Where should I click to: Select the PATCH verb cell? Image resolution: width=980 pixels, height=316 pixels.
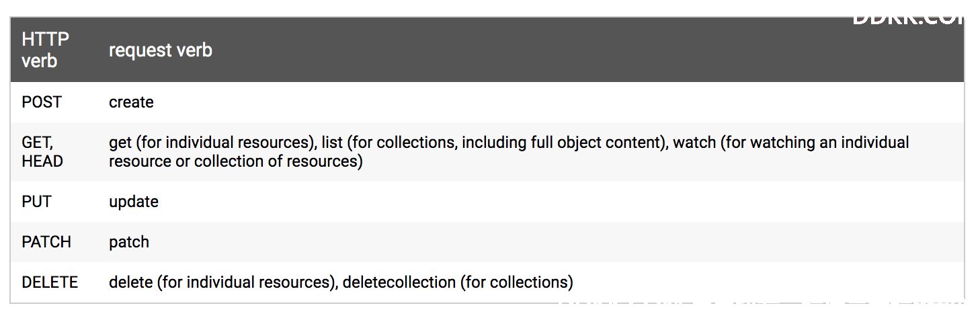pyautogui.click(x=46, y=242)
